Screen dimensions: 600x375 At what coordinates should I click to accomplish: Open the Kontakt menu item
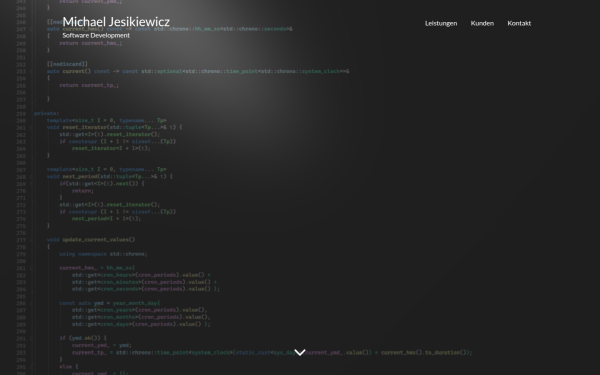pos(519,23)
